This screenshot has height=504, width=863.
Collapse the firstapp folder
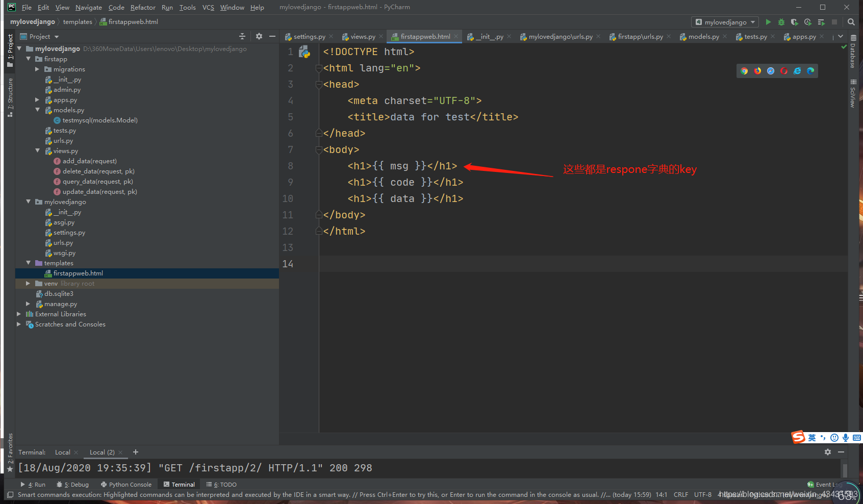click(x=29, y=59)
